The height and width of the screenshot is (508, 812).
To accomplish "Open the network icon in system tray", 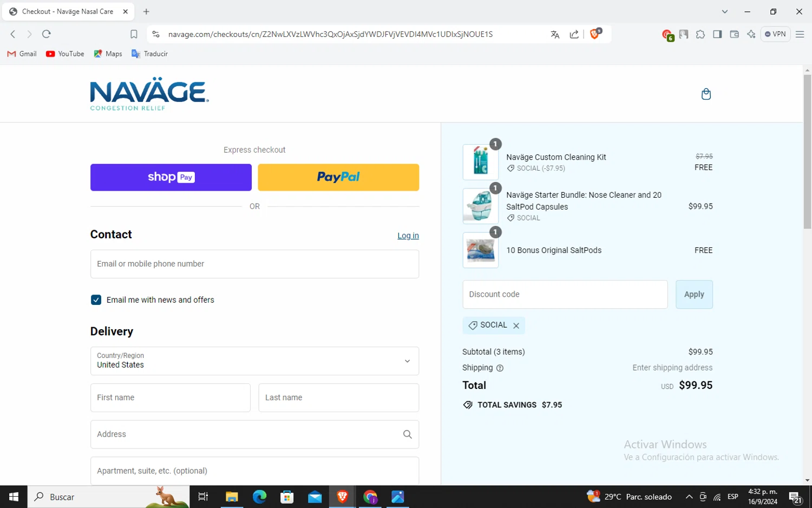I will point(717,497).
